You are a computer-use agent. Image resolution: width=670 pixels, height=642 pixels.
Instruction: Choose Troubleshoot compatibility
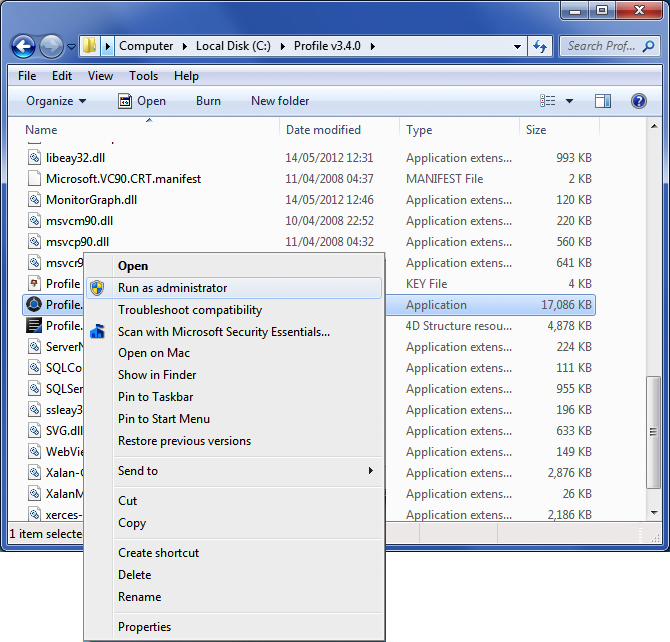(x=234, y=310)
